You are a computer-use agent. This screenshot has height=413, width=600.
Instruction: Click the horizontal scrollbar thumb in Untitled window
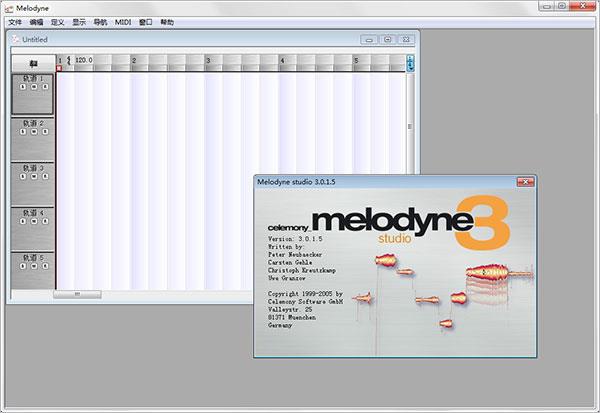pos(77,294)
